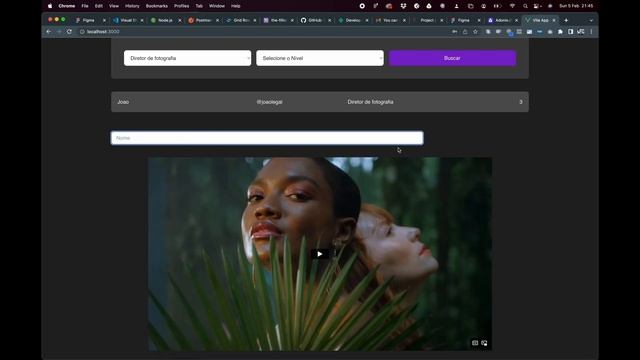
Task: Reload the localhost page
Action: click(x=69, y=31)
